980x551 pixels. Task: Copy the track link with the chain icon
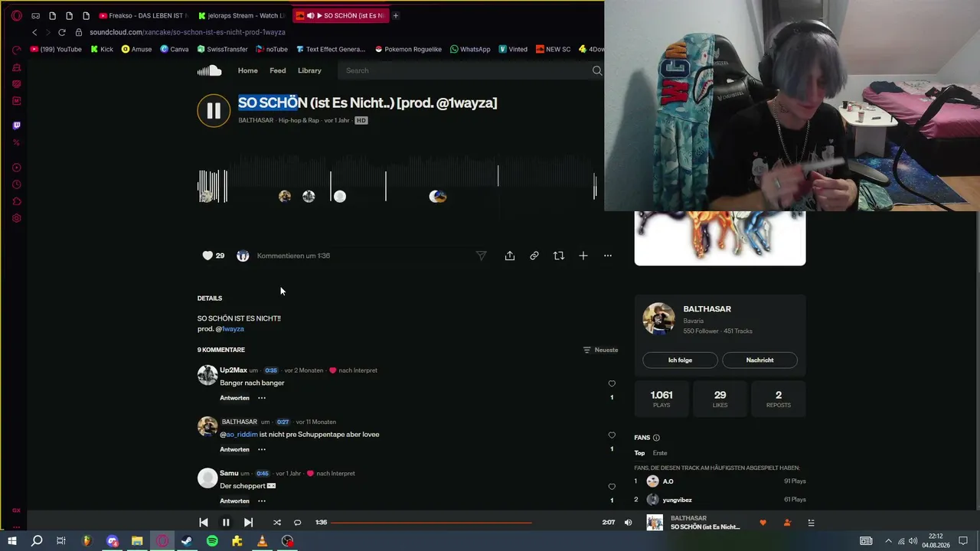534,256
